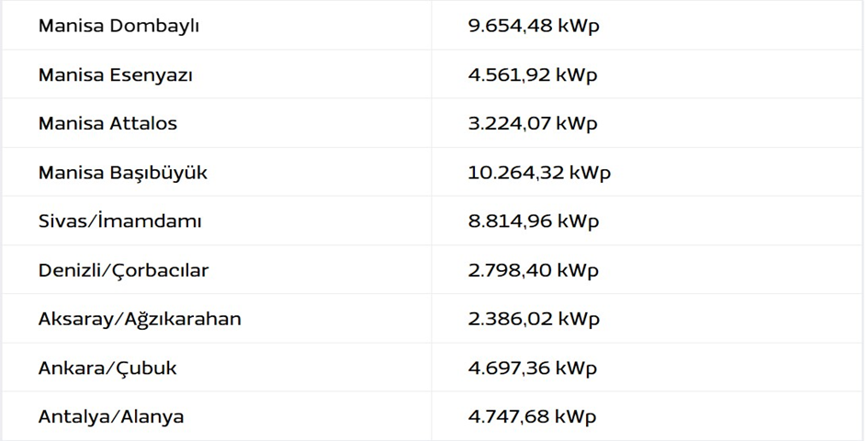Select the 2.386,02 kWp capacity value
This screenshot has height=441, width=868.
click(533, 319)
